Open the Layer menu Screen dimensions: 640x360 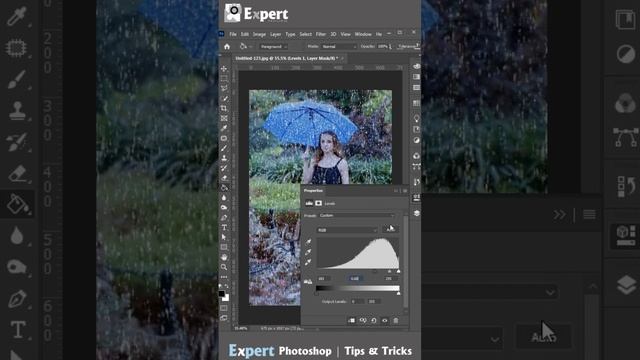click(x=276, y=34)
